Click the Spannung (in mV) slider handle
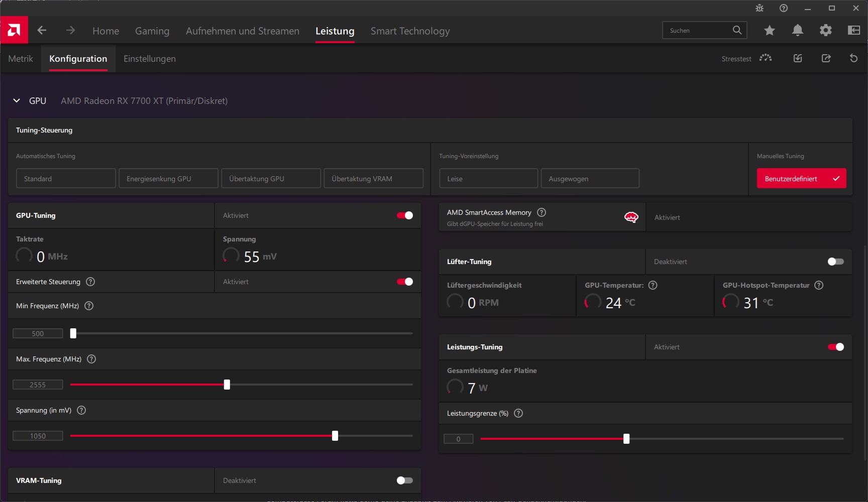The image size is (868, 502). (x=335, y=436)
